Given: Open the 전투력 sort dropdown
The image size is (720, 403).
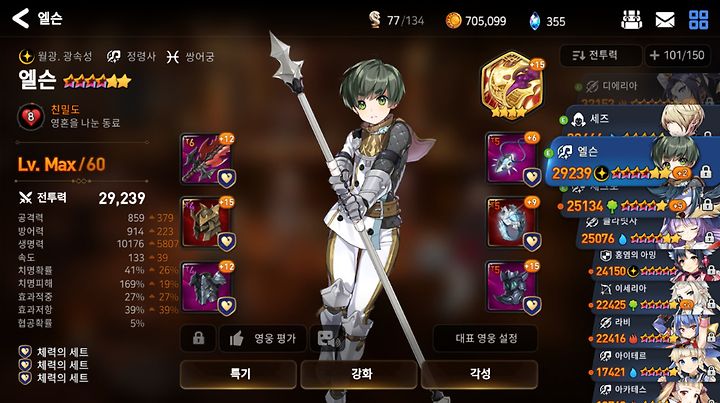Looking at the screenshot, I should tap(600, 56).
